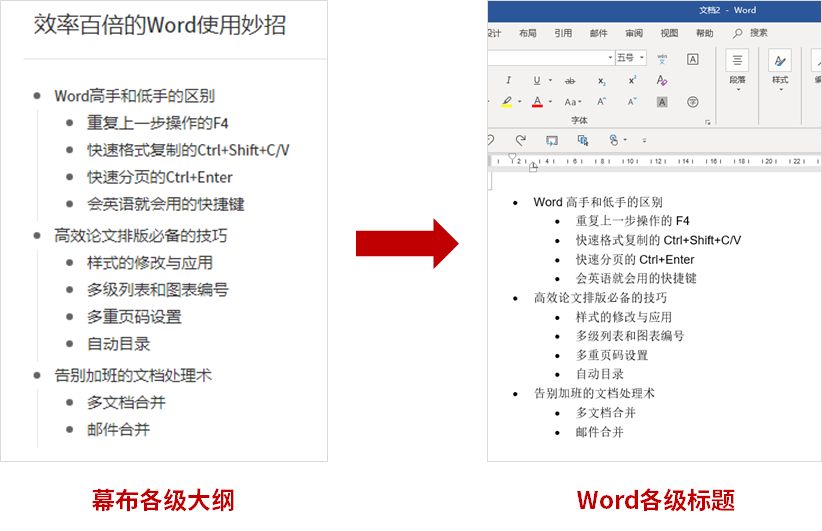The image size is (822, 531).
Task: Toggle italic formatting
Action: point(508,80)
